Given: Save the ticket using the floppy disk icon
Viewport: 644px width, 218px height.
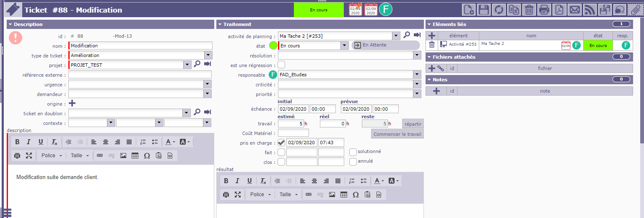Looking at the screenshot, I should pyautogui.click(x=484, y=9).
